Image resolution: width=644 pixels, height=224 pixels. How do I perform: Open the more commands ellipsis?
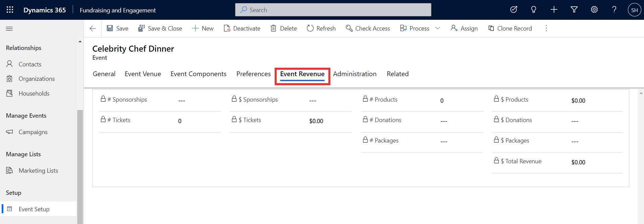[546, 29]
